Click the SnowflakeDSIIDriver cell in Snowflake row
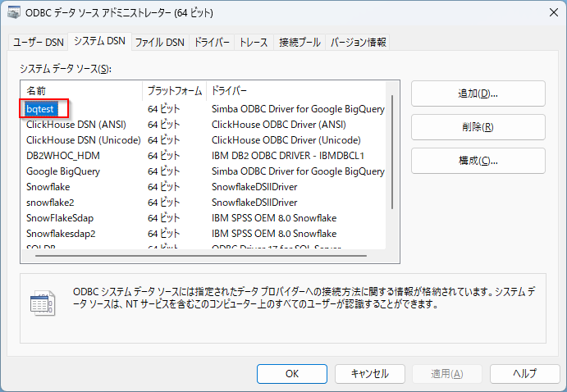This screenshot has width=567, height=392. [254, 187]
